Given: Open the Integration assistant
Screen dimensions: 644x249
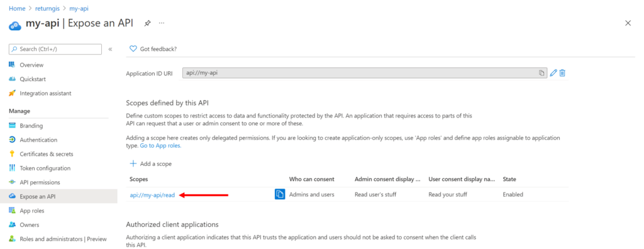Looking at the screenshot, I should (45, 93).
